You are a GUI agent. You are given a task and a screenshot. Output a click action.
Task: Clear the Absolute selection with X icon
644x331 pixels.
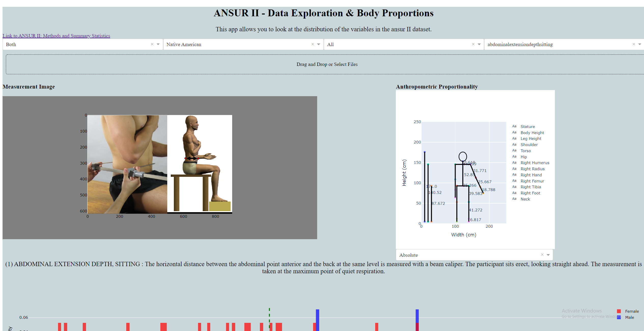coord(542,255)
